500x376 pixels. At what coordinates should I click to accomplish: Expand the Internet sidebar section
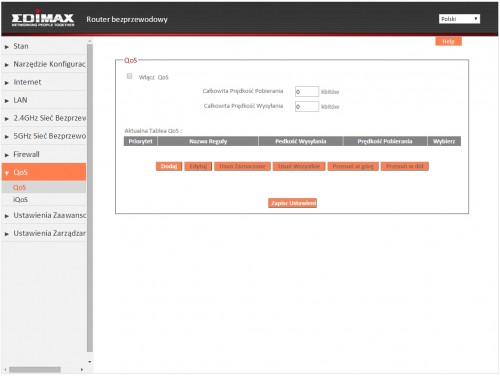(44, 82)
